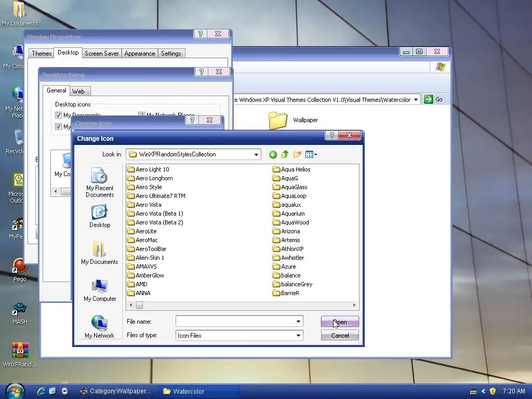This screenshot has width=532, height=399.
Task: Toggle the My Documents desktop icon checkbox
Action: click(x=58, y=115)
